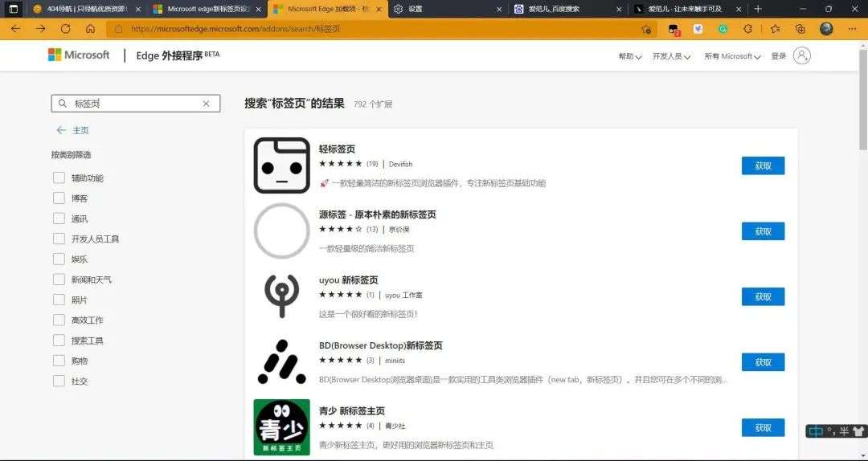868x461 pixels.
Task: Open the BD Browser Desktop extension icon
Action: [281, 361]
